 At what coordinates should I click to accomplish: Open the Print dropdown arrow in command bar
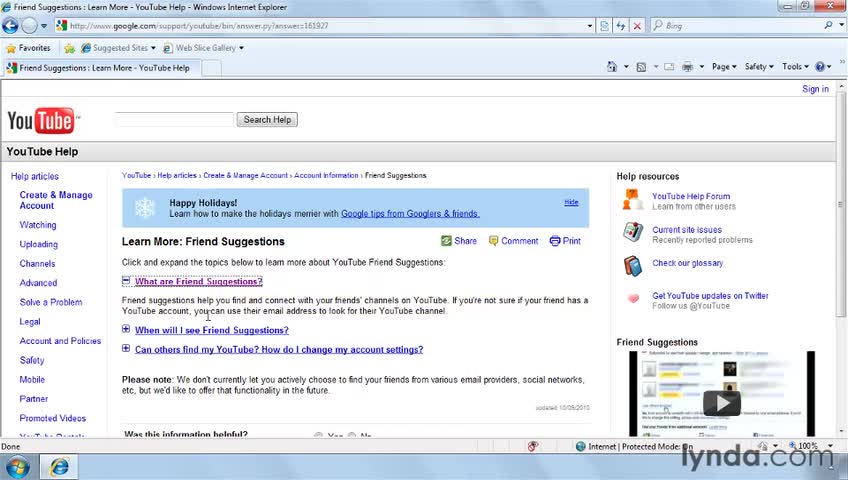coord(701,66)
